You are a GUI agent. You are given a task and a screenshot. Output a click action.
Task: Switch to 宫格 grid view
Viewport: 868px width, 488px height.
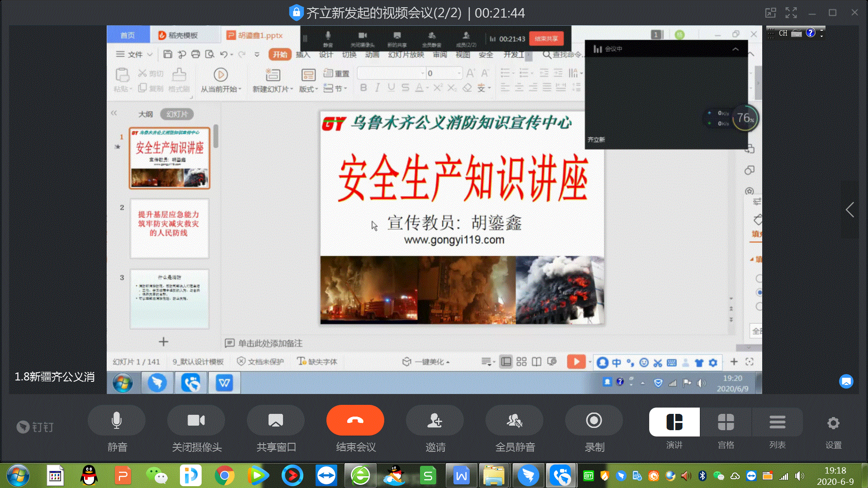pyautogui.click(x=726, y=422)
